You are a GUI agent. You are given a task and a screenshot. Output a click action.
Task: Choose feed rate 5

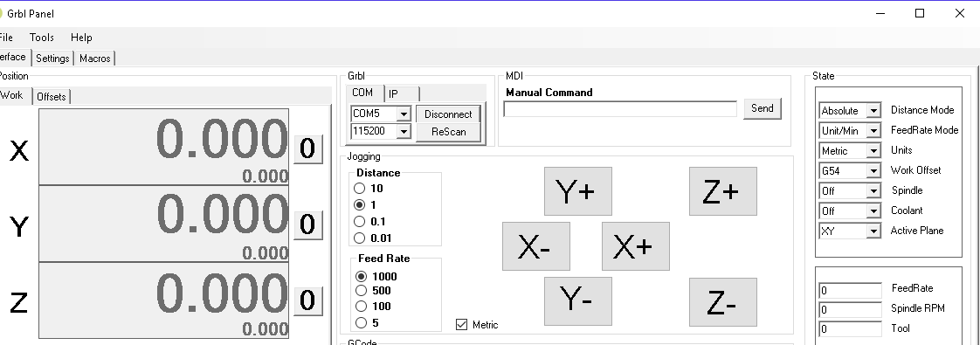coord(367,323)
